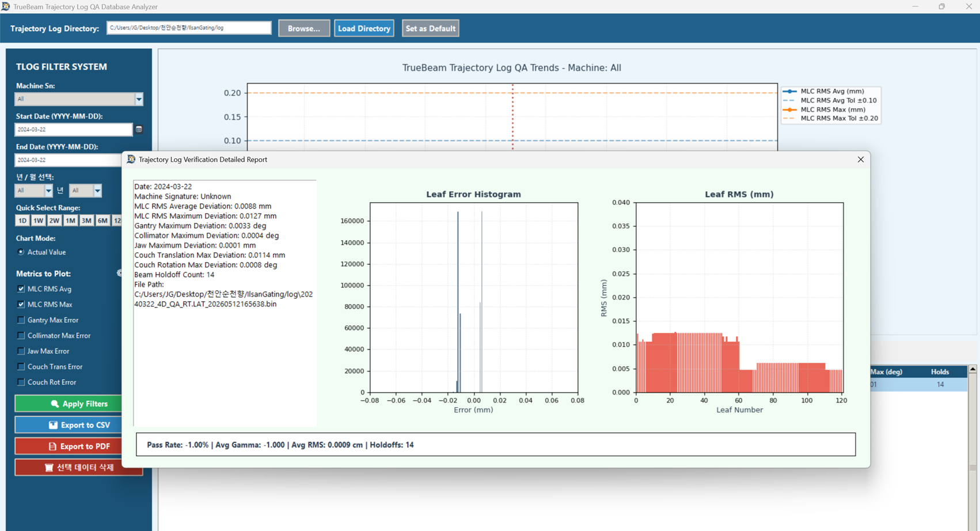Close the Trajectory Log Verification Detailed Report dialog
The width and height of the screenshot is (980, 531).
click(860, 160)
